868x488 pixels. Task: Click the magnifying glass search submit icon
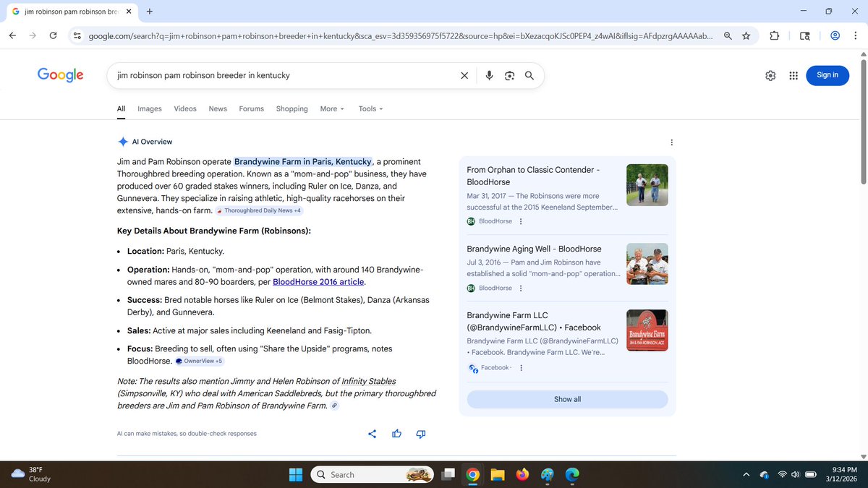tap(529, 75)
